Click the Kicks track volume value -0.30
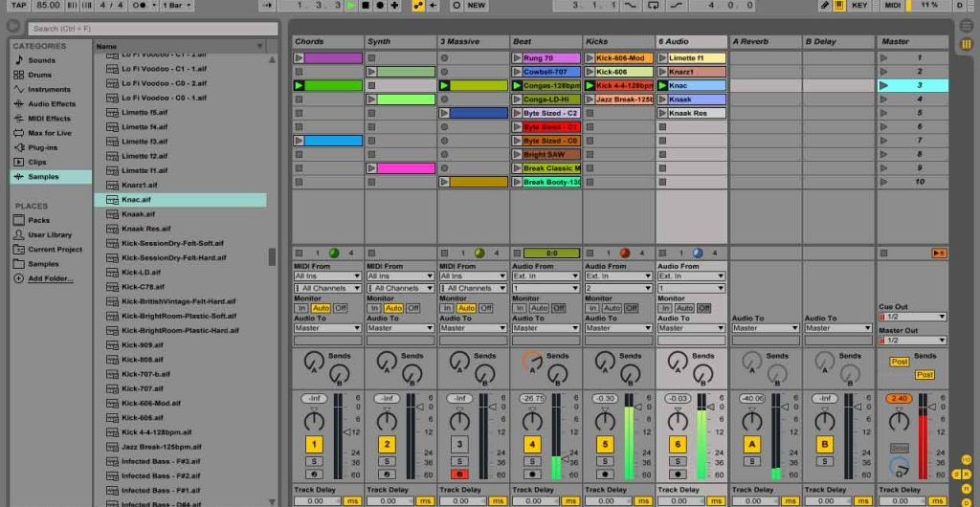 tap(605, 398)
